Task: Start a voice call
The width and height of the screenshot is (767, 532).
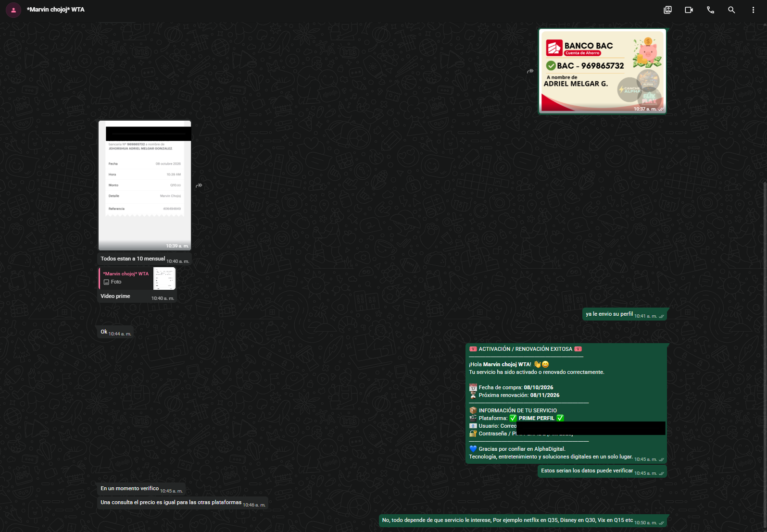Action: click(710, 10)
